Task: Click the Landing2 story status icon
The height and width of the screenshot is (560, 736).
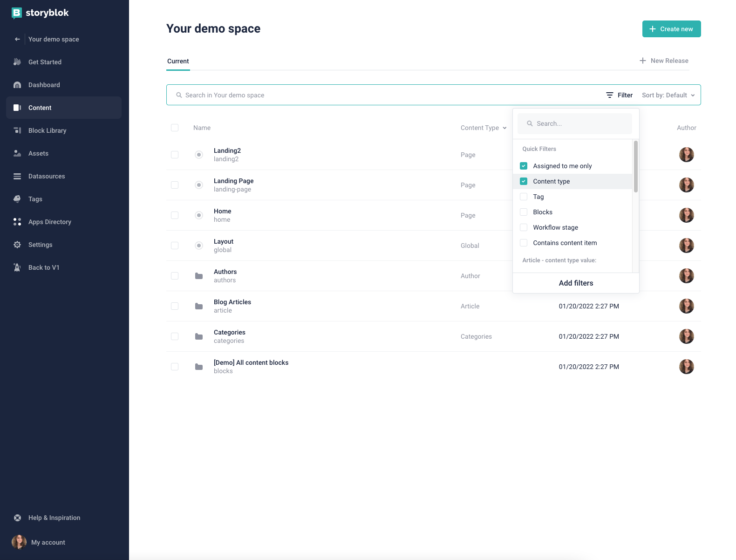Action: (x=199, y=155)
